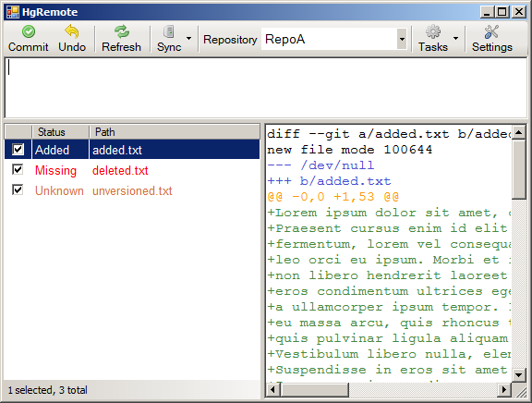Screen dimensions: 532x403
Task: Open the Tasks dropdown arrow
Action: [x=456, y=39]
